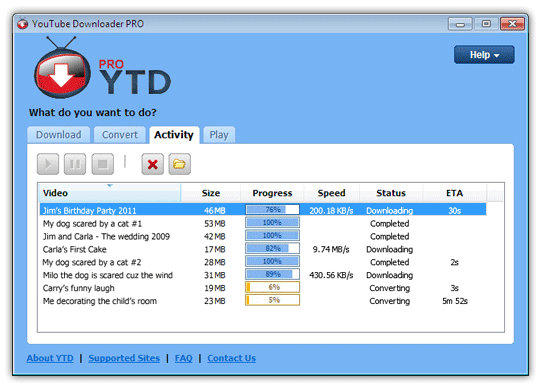Select row Jim and Carla - The wedding 2009

point(263,236)
